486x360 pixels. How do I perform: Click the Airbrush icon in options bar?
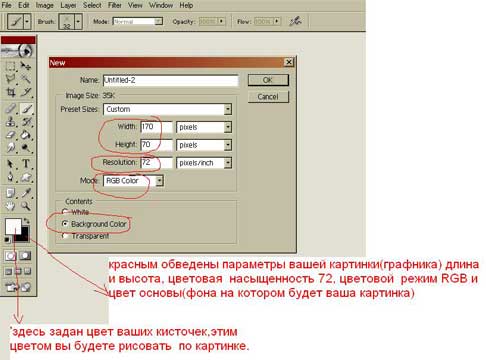pos(295,21)
